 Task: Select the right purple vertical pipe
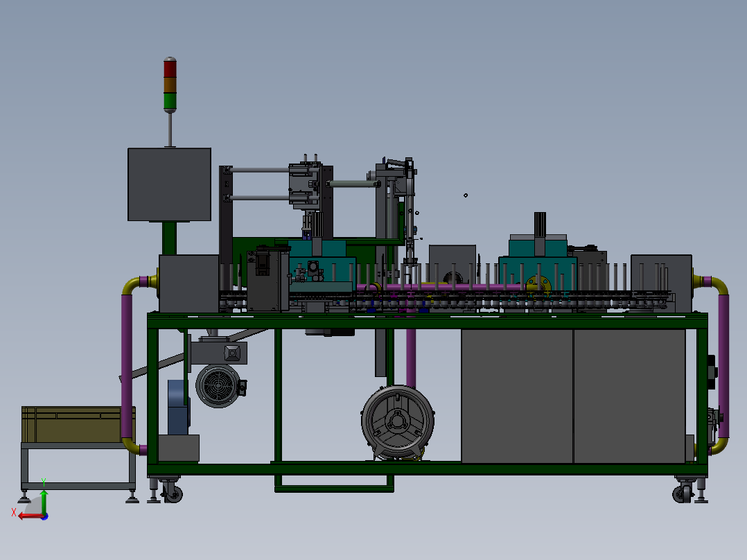coord(723,366)
